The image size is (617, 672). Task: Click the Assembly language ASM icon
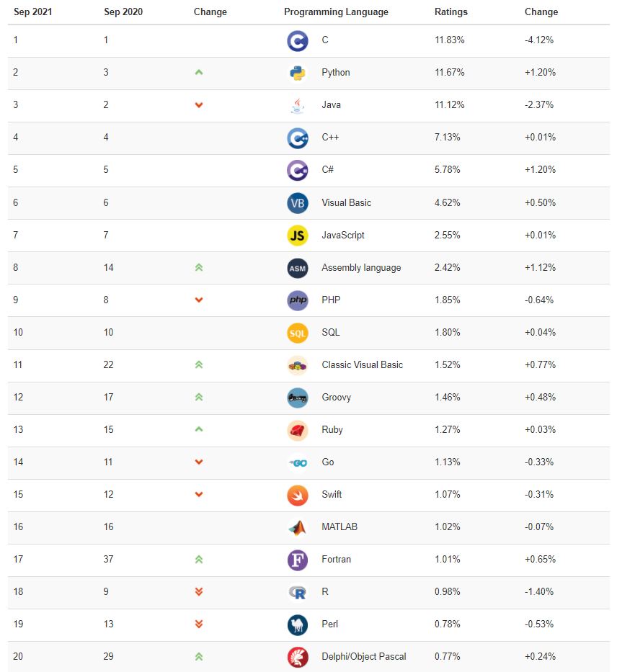[297, 268]
